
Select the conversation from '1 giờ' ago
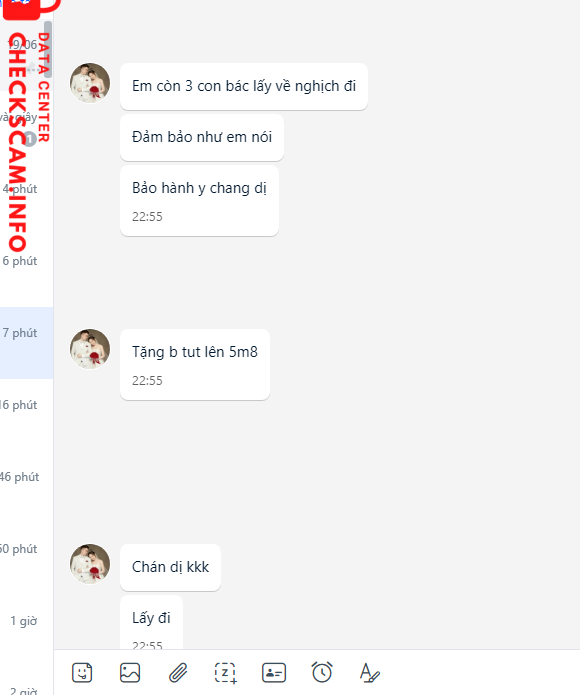coord(27,631)
